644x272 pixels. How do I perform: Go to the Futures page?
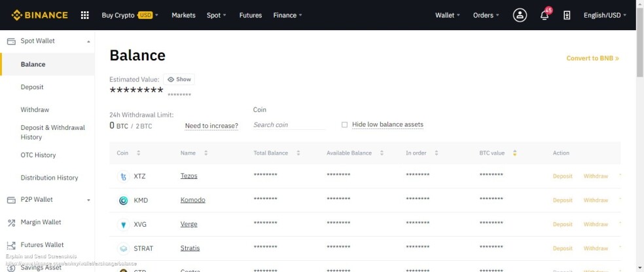[x=251, y=15]
